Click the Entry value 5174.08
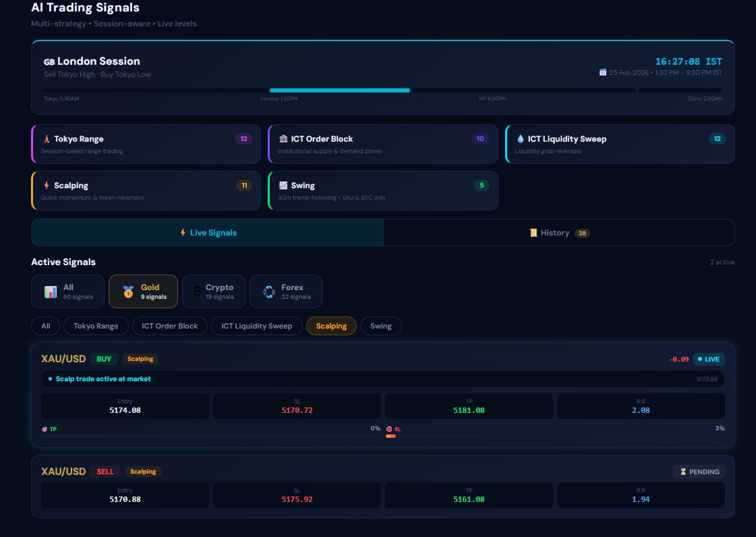Viewport: 756px width, 537px height. click(125, 411)
